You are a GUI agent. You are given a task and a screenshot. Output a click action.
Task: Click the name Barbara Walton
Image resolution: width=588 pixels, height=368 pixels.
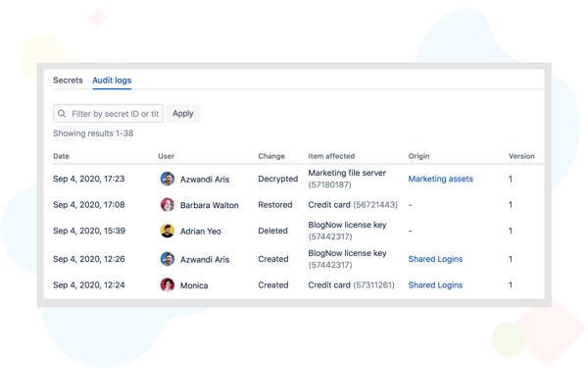(210, 205)
